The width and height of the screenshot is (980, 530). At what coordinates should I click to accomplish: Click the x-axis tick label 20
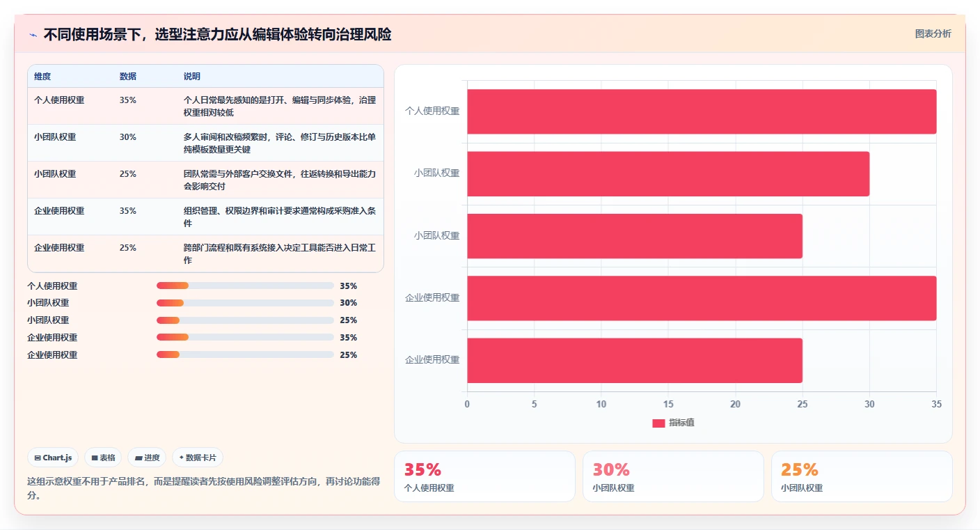click(735, 404)
